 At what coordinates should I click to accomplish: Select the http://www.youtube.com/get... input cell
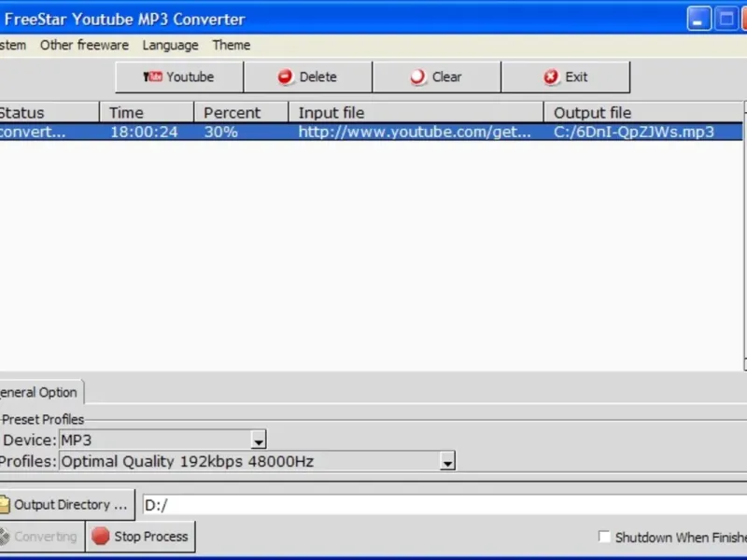(415, 132)
